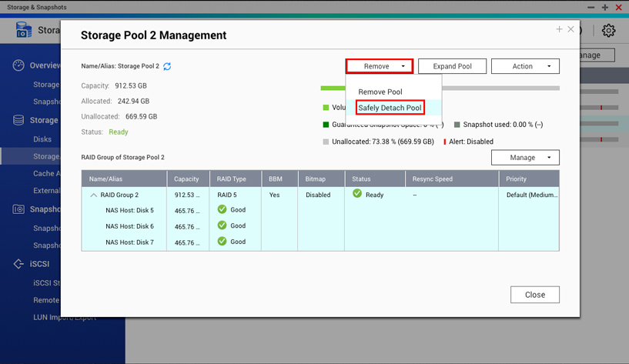This screenshot has height=364, width=629.
Task: Click the Status column header
Action: click(x=375, y=179)
